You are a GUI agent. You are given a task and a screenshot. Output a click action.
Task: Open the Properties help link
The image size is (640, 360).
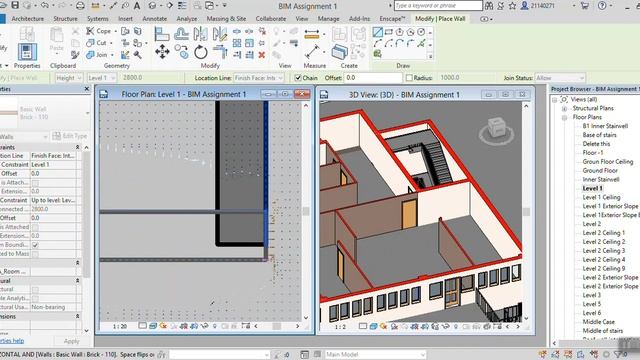(12, 341)
